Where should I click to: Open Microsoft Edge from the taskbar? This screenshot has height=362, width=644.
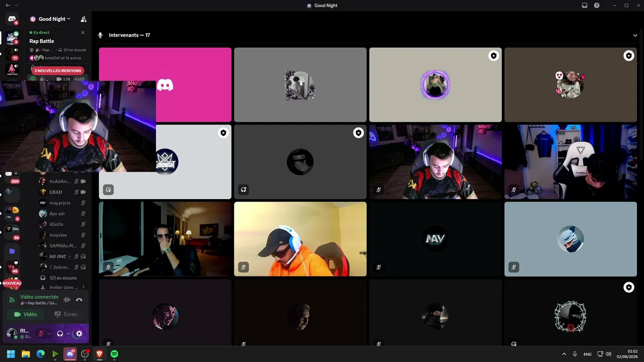tap(40, 354)
